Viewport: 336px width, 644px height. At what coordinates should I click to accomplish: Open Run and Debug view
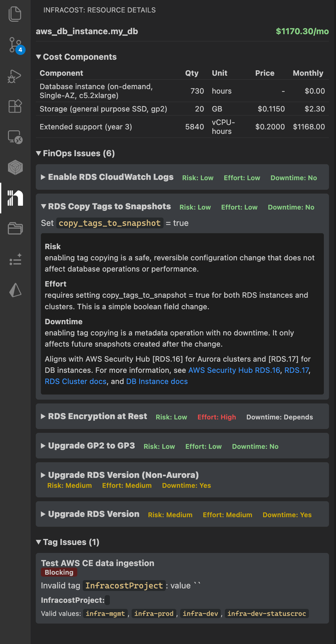(x=15, y=76)
